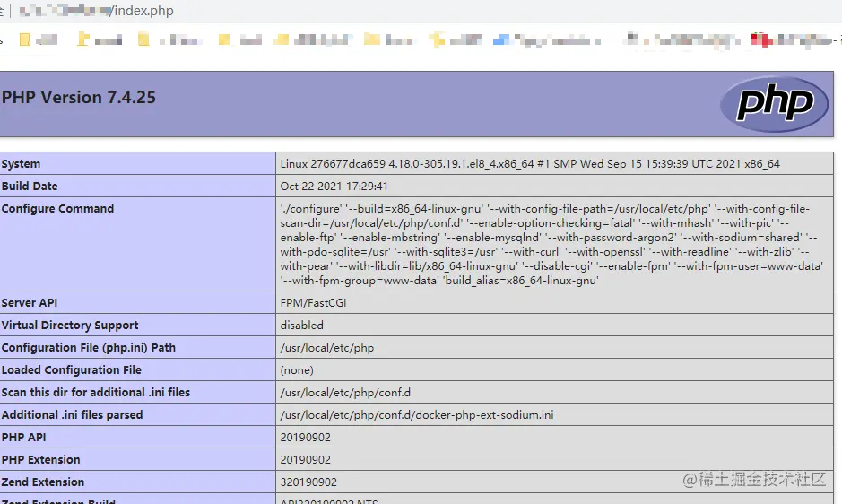Select the docker-php-ext-sodium.ini path value
The width and height of the screenshot is (842, 504).
(x=417, y=415)
